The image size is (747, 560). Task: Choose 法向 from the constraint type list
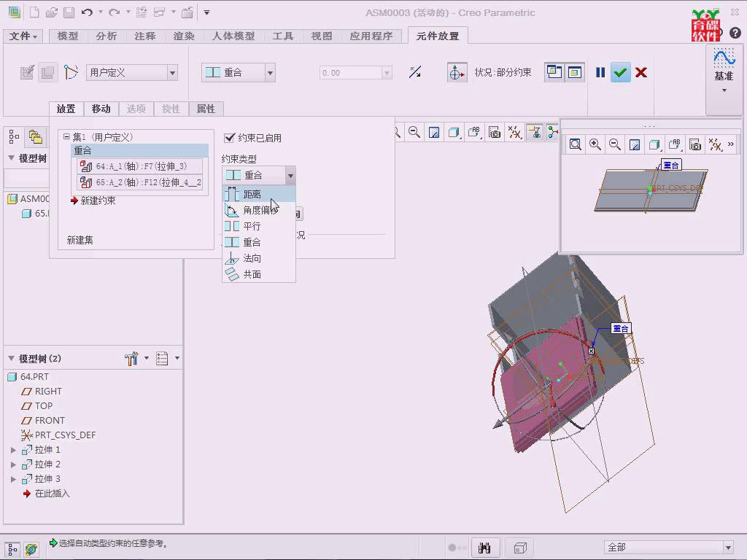tap(259, 258)
